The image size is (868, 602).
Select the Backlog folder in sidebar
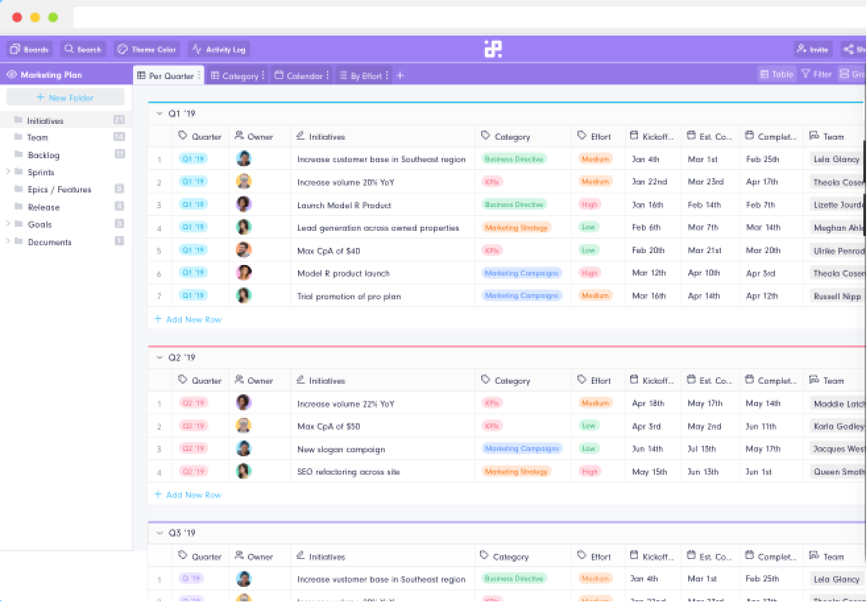[43, 155]
